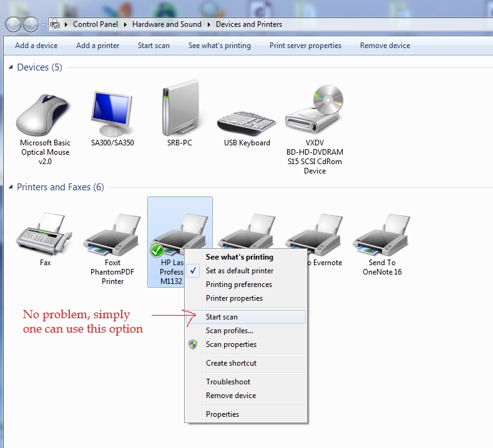Click the Devices (5) group heading
The width and height of the screenshot is (493, 448).
[x=39, y=67]
